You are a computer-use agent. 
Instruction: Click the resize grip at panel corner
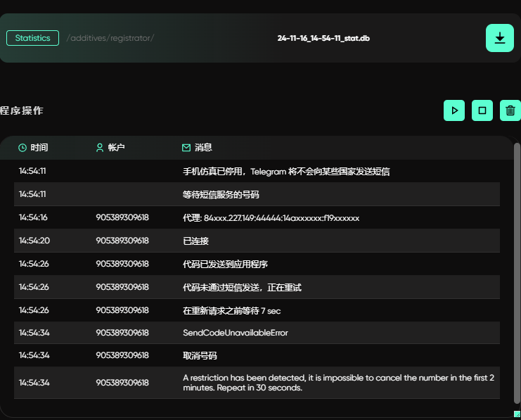517,414
